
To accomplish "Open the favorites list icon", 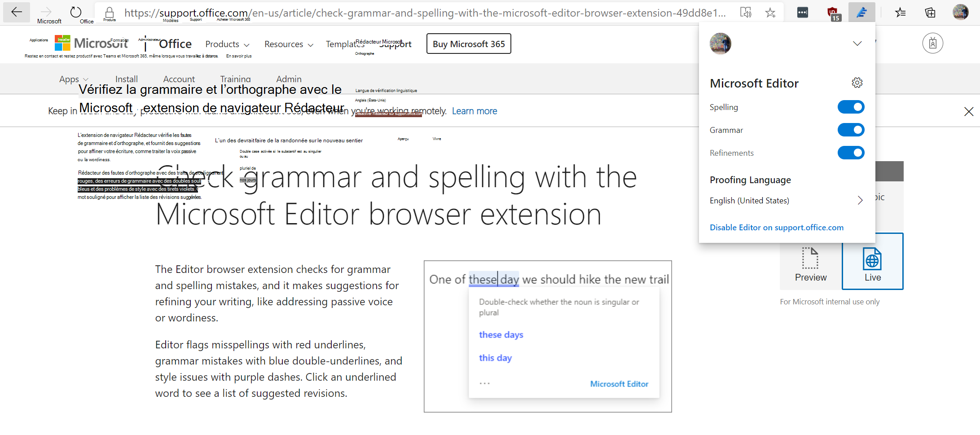I will click(901, 12).
